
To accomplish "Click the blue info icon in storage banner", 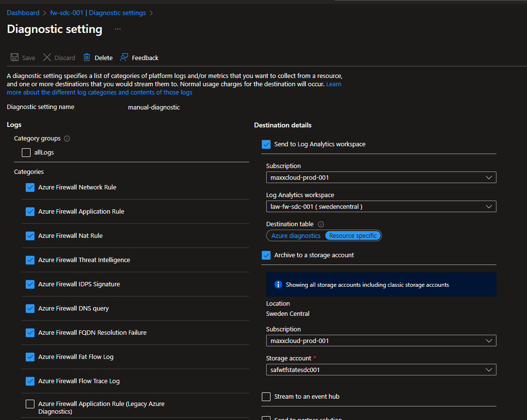I will tap(278, 284).
